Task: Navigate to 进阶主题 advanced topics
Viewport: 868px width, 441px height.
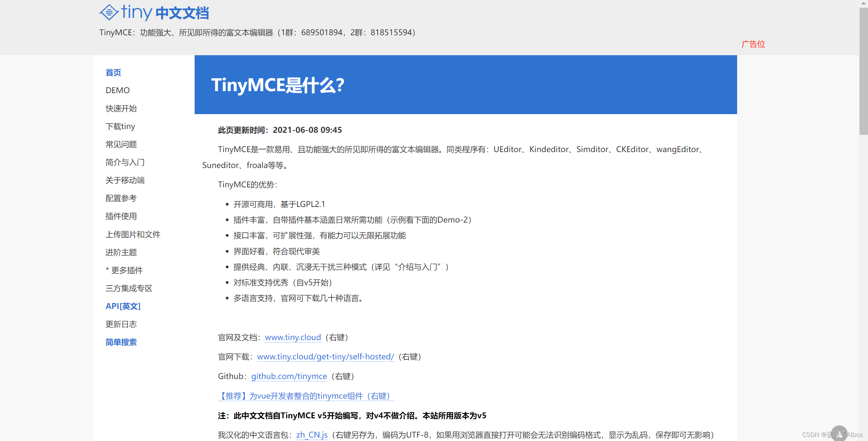Action: (121, 252)
